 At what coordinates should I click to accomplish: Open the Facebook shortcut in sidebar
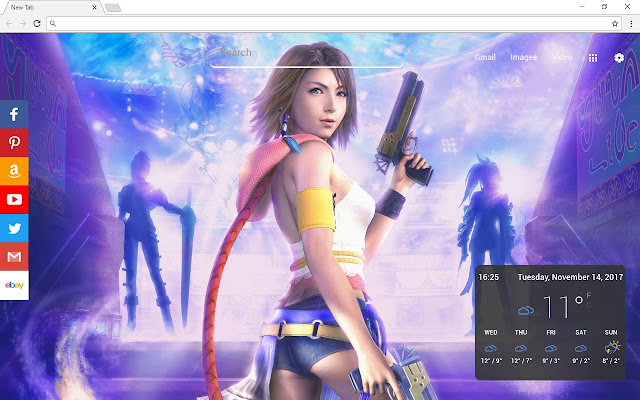coord(14,114)
